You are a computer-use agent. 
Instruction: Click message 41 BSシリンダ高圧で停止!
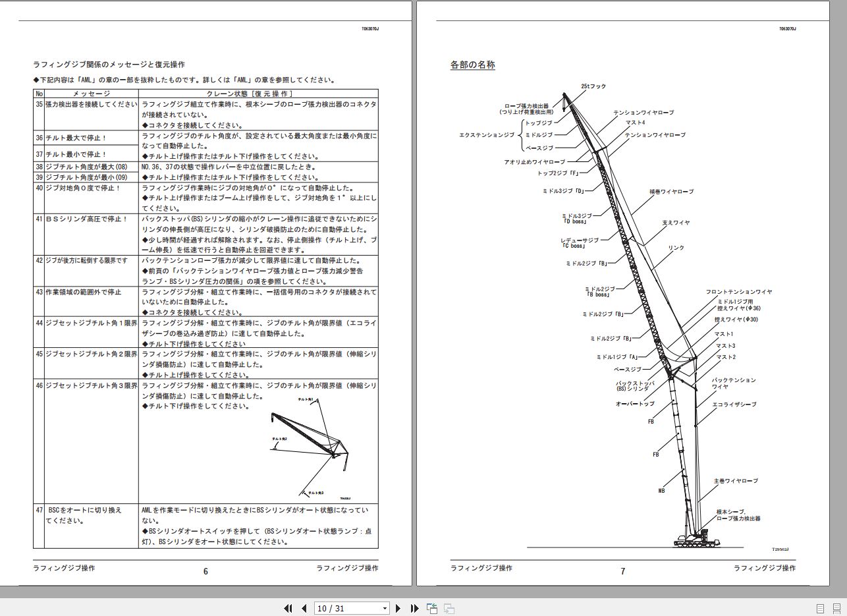tap(86, 218)
